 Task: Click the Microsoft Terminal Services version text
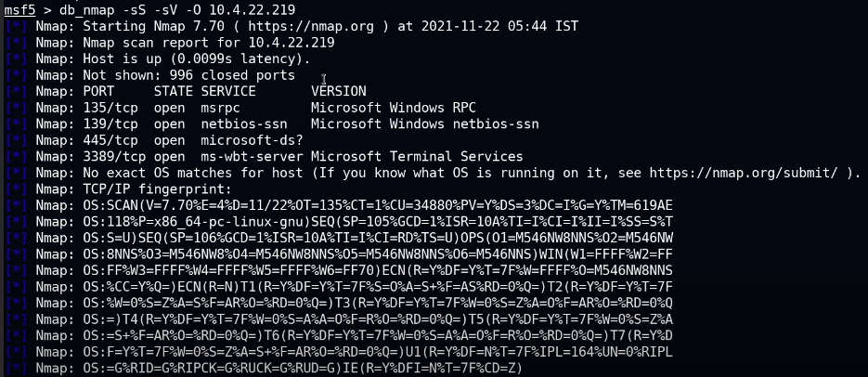[417, 156]
